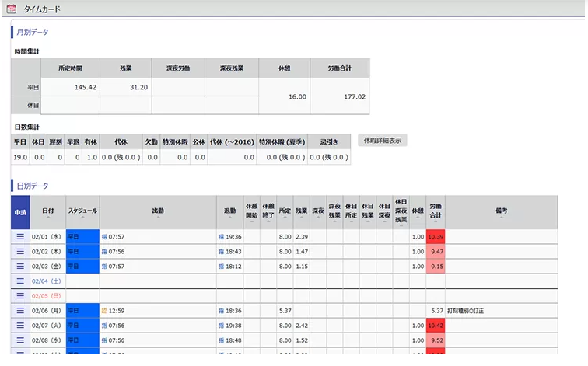Open the request menu for 02/08 row
The width and height of the screenshot is (588, 366).
pyautogui.click(x=20, y=340)
